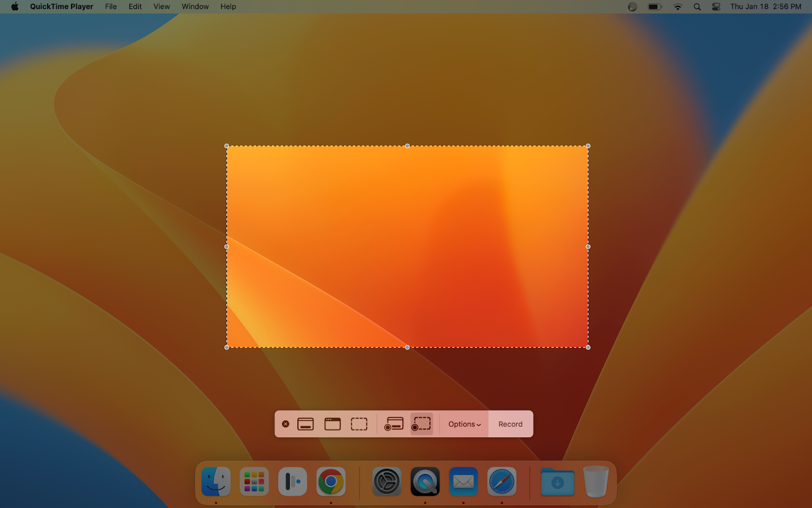Click the left-middle selection handle

click(x=227, y=247)
